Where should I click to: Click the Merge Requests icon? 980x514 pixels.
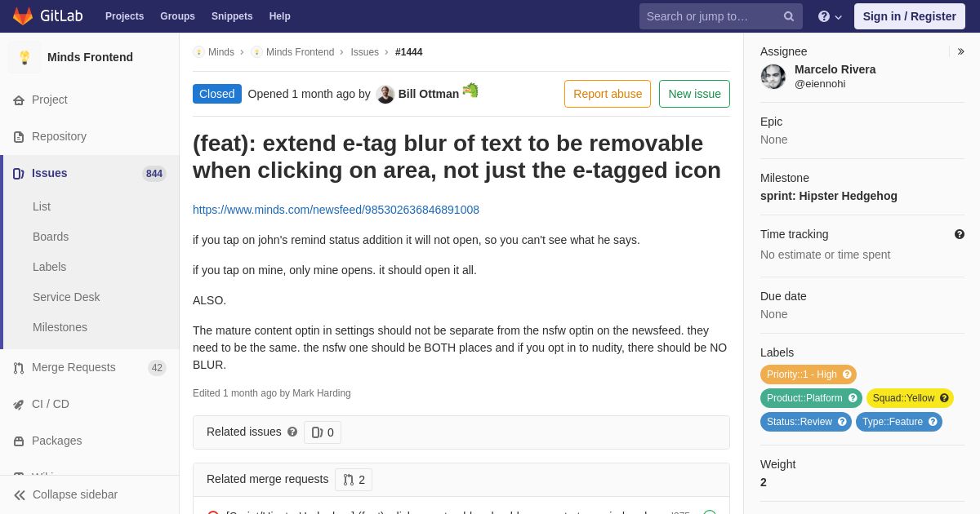point(19,368)
